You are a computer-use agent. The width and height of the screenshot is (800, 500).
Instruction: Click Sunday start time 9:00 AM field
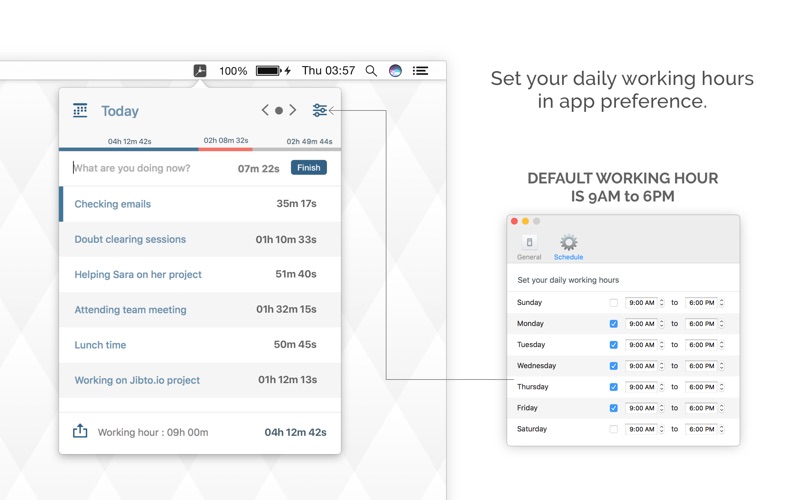pos(641,303)
